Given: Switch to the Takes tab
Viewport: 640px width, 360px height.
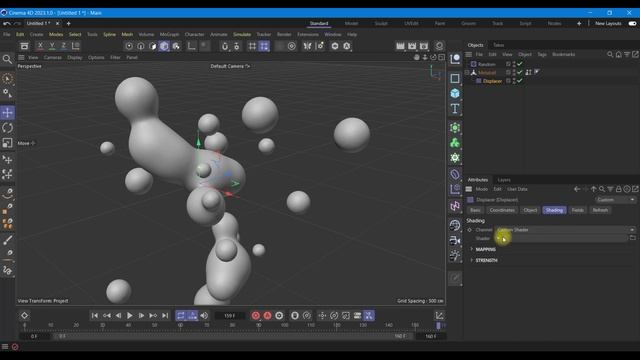Looking at the screenshot, I should tap(498, 45).
